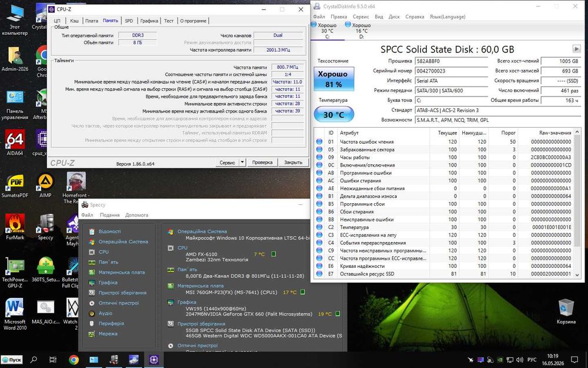
Task: Open О программе tab in CPU-Z
Action: pos(193,21)
